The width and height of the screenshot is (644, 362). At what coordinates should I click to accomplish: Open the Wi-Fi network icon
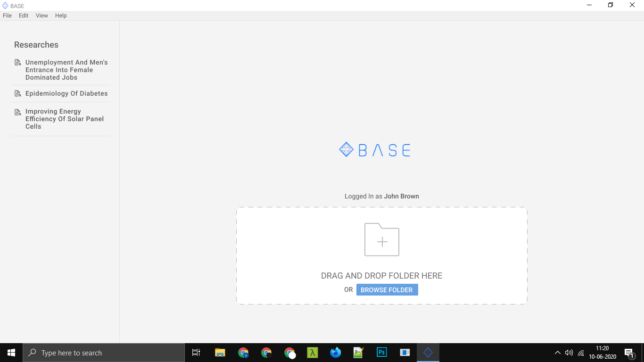(581, 353)
